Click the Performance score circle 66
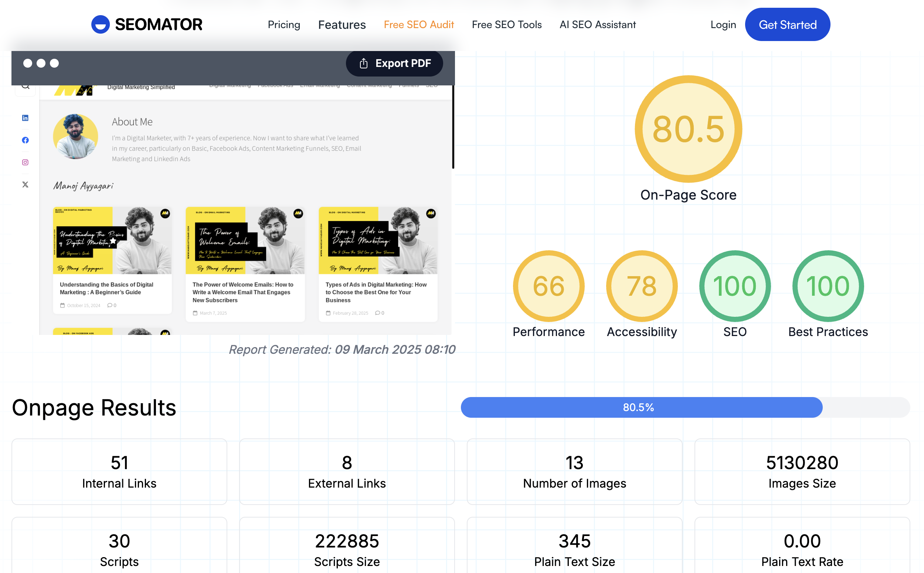Viewport: 924px width, 573px height. tap(548, 286)
